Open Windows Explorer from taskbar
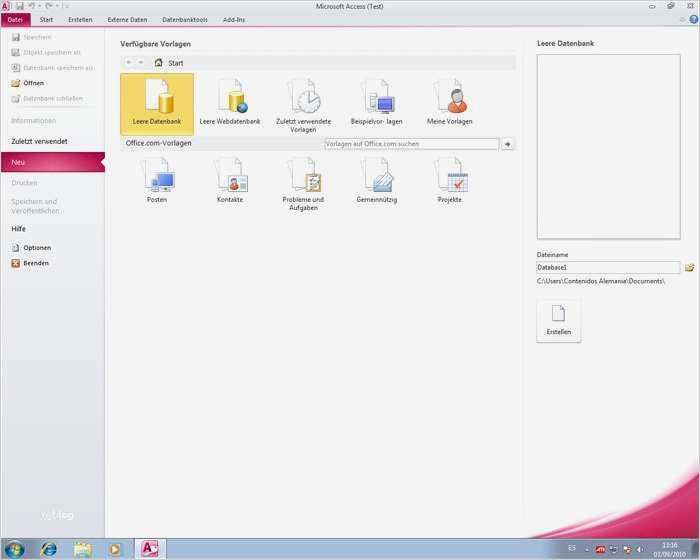Screen dimensions: 700x560 tap(83, 549)
